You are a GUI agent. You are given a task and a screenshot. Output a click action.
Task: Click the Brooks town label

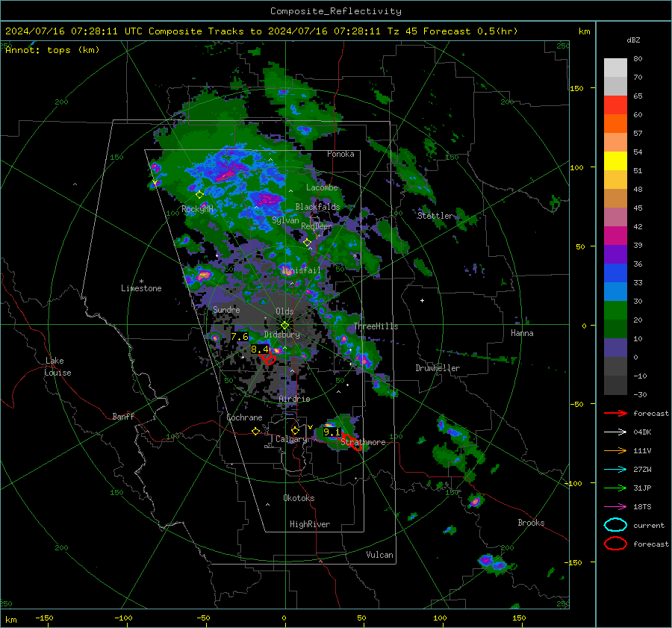531,523
